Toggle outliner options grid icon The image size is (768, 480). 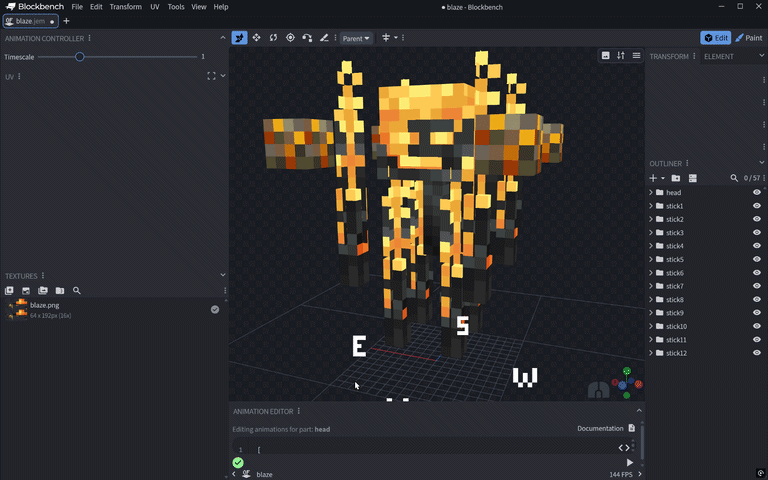pyautogui.click(x=693, y=178)
